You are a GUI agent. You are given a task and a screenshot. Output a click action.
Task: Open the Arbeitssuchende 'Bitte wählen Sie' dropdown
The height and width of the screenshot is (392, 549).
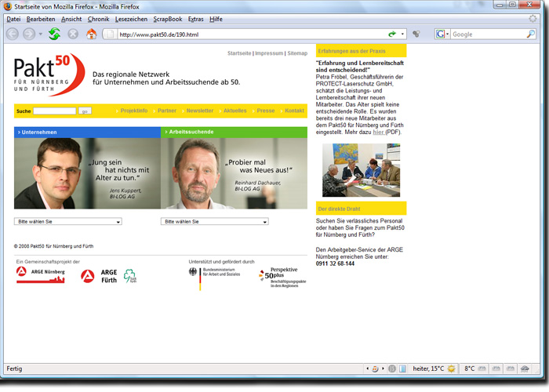(215, 222)
